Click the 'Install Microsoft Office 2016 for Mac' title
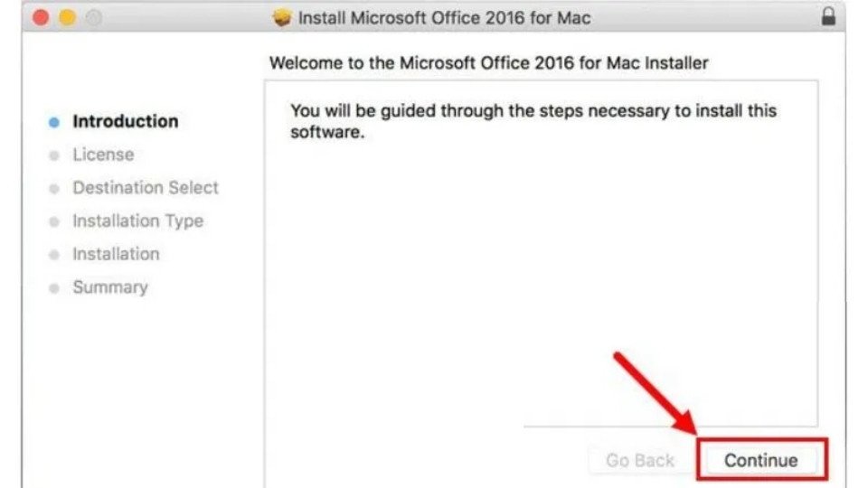Screen dimensions: 868x488 tap(444, 17)
